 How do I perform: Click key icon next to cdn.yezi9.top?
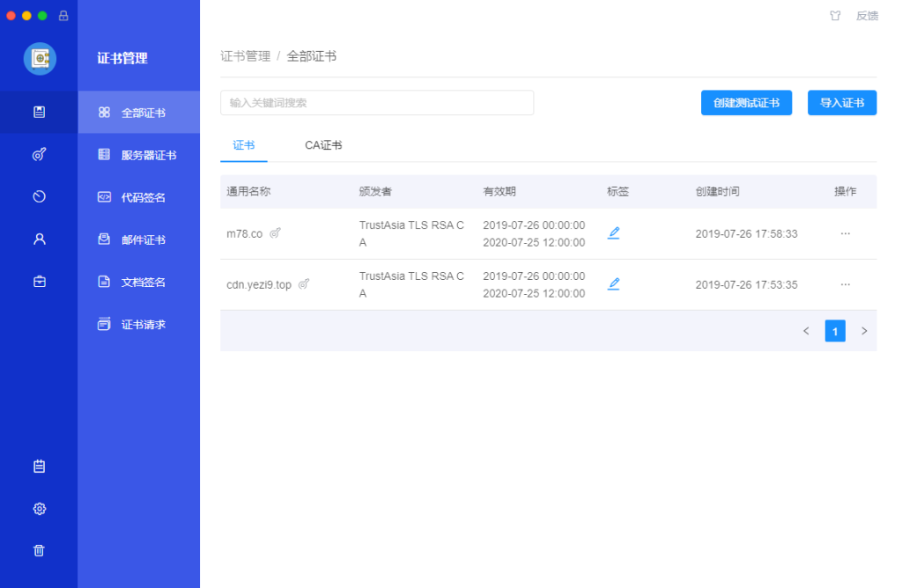pyautogui.click(x=304, y=284)
